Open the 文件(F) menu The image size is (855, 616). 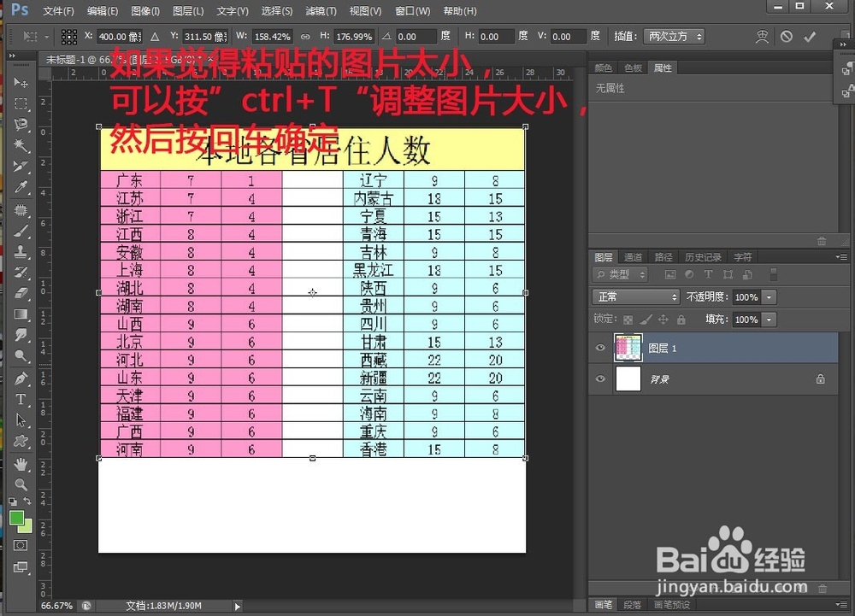58,11
